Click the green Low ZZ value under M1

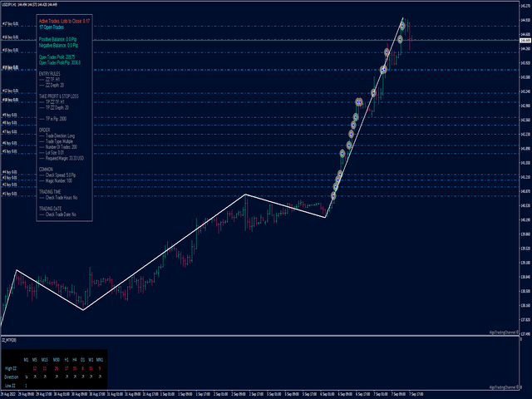click(x=26, y=386)
